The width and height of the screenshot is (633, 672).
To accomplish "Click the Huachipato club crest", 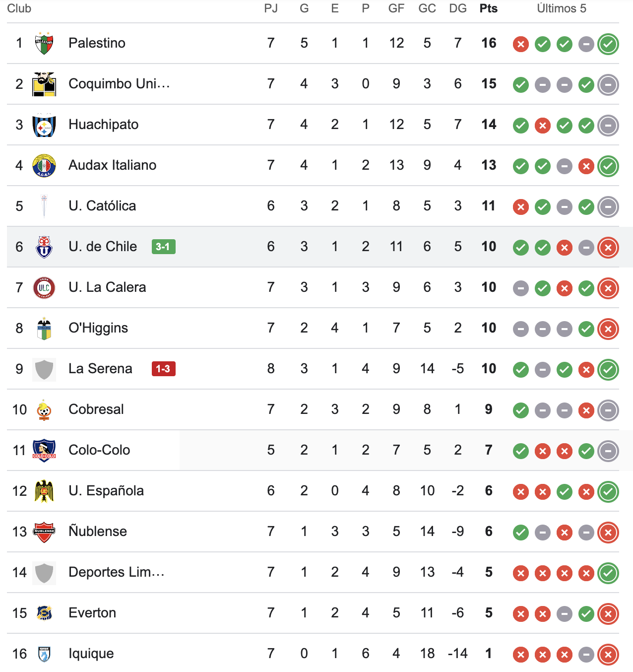I will 44,125.
